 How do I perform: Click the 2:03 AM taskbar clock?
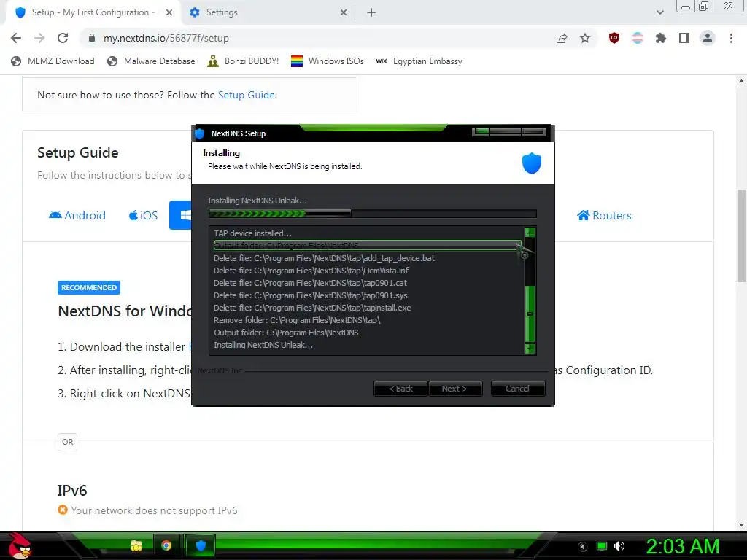[683, 547]
